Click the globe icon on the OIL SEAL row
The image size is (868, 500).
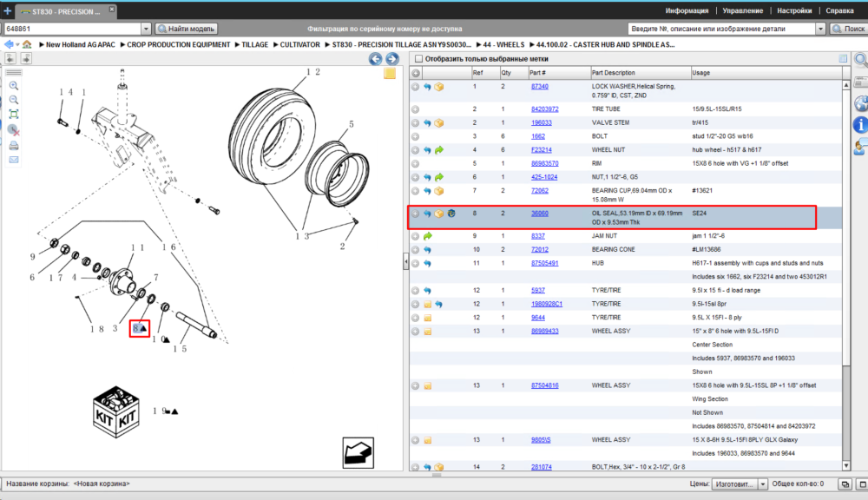451,214
